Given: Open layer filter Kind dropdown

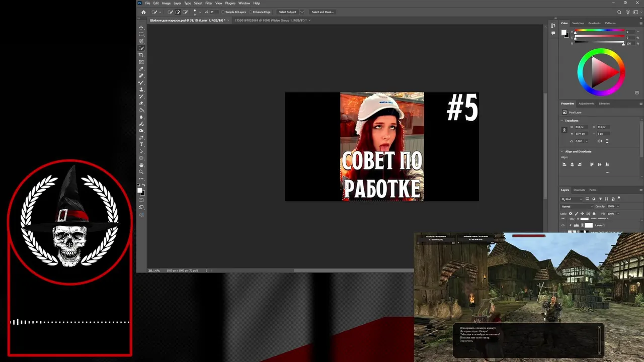Looking at the screenshot, I should pos(572,199).
